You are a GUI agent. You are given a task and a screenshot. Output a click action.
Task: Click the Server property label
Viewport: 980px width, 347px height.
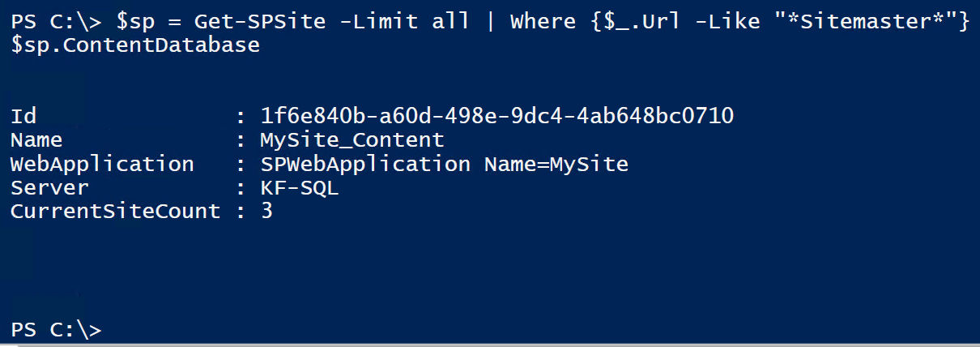(x=49, y=187)
